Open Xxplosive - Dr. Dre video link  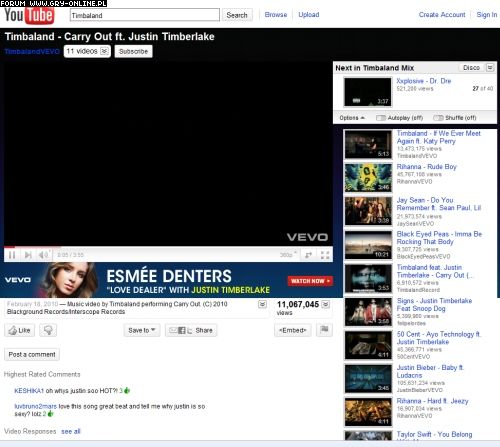coord(424,81)
